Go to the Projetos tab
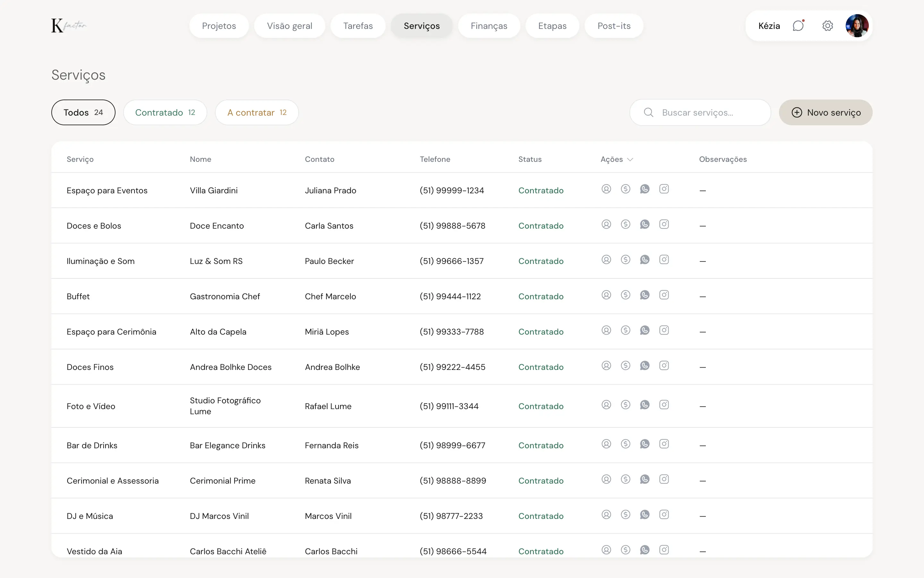 [219, 26]
